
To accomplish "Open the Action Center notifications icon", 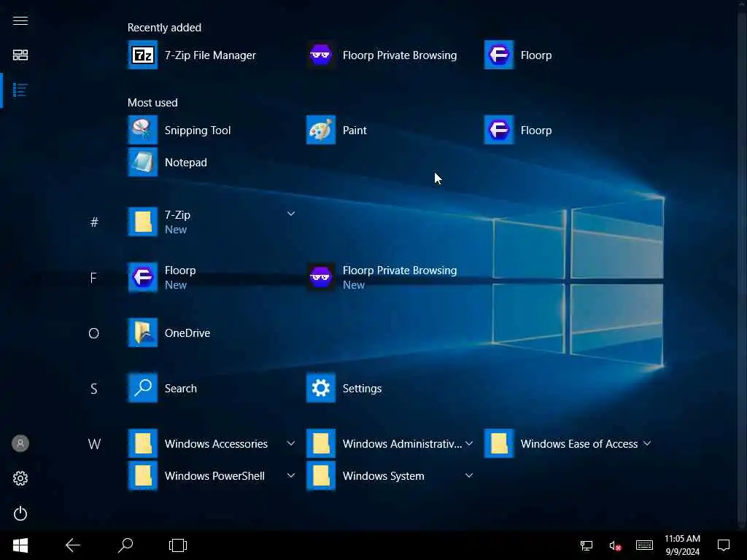I will [724, 545].
